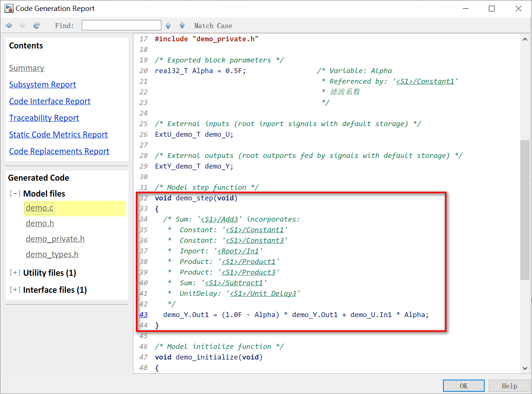Open the Summary report link
The width and height of the screenshot is (532, 394).
tap(27, 68)
